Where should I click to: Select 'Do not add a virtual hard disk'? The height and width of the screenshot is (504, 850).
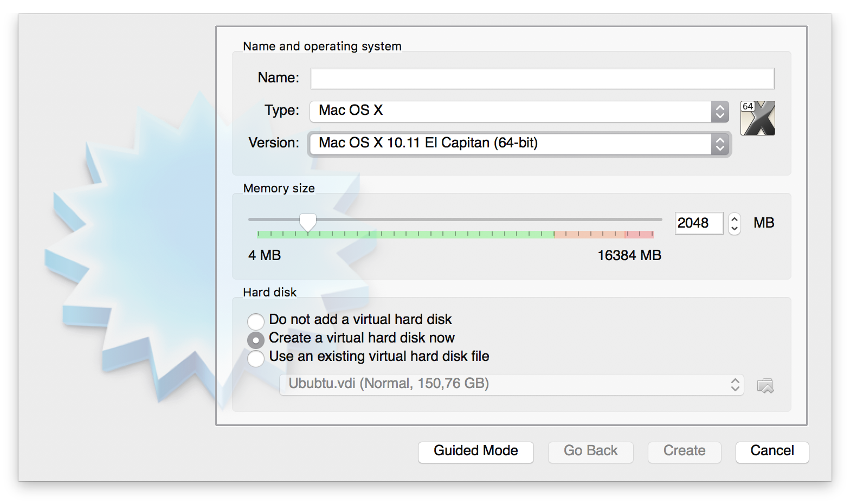[256, 321]
